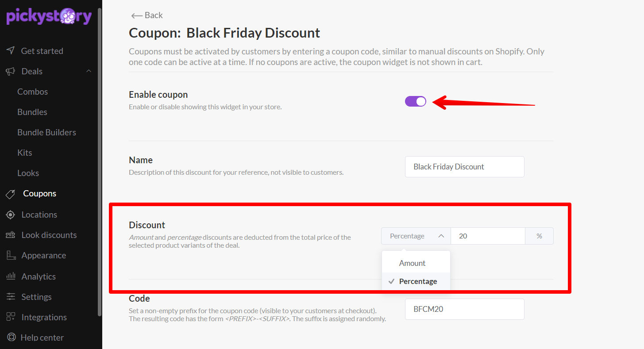This screenshot has height=349, width=644.
Task: Click the Deals megaphone icon
Action: (x=11, y=71)
